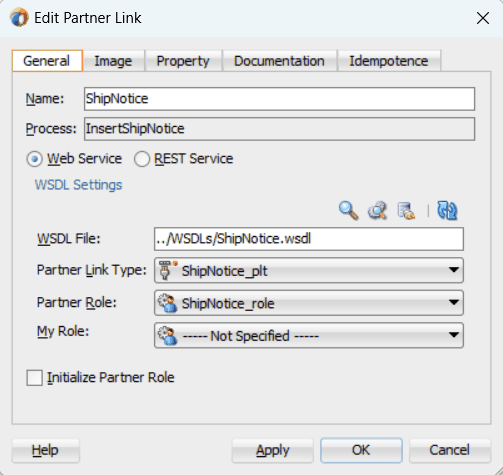Click the JDeveloper icon in title bar
This screenshot has height=475, width=503.
tap(19, 17)
